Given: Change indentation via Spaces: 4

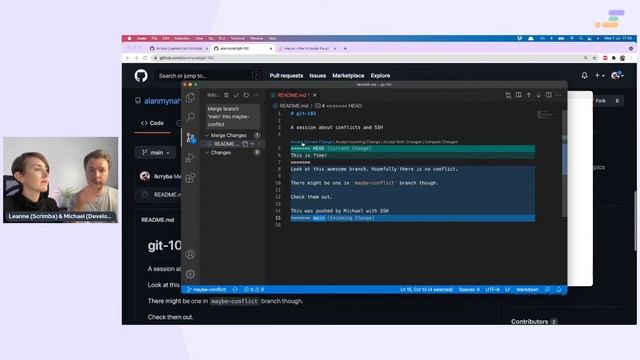Looking at the screenshot, I should pyautogui.click(x=469, y=289).
